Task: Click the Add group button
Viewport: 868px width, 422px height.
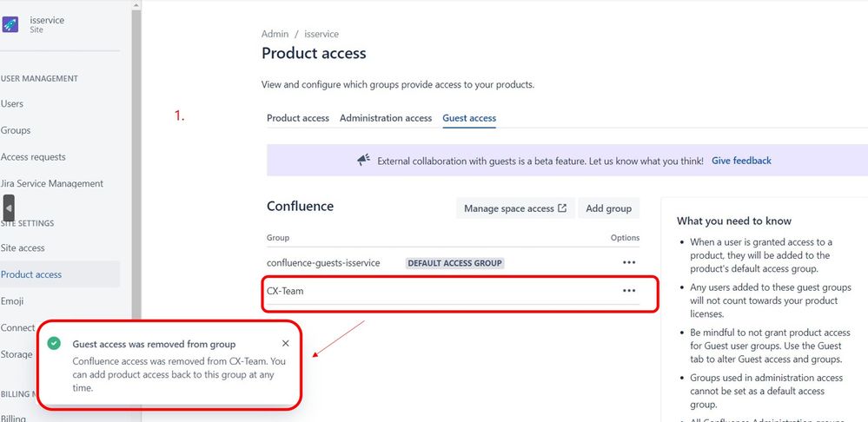Action: (x=608, y=208)
